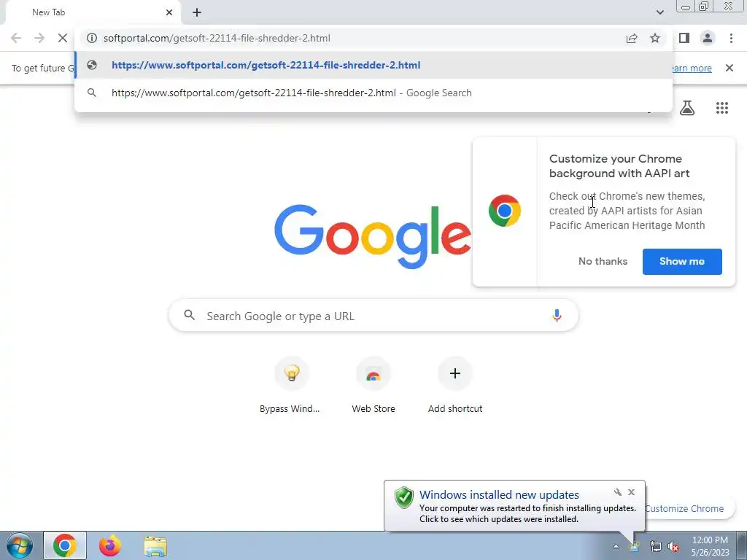747x560 pixels.
Task: Choose the Google Search suggestion row
Action: (373, 93)
